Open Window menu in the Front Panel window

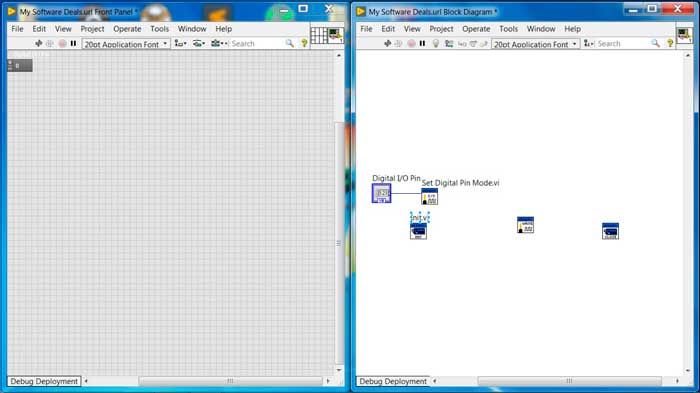point(192,29)
